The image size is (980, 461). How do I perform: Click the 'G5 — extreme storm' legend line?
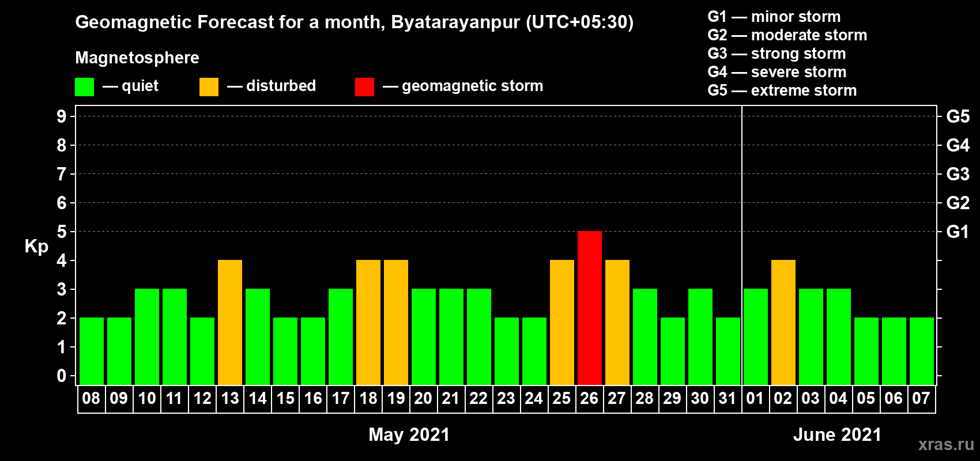782,90
